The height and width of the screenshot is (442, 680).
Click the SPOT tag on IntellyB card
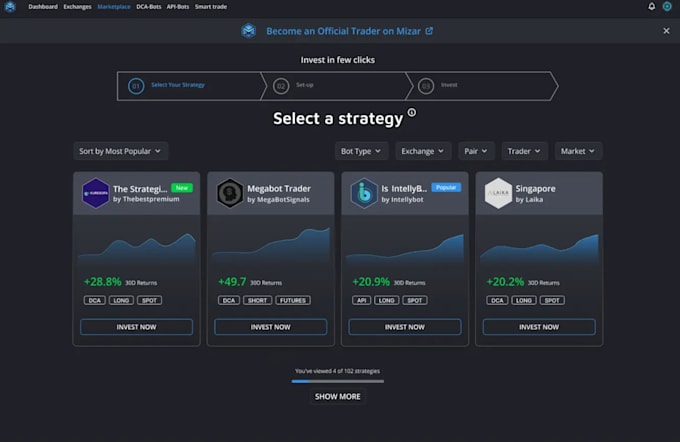tap(415, 300)
